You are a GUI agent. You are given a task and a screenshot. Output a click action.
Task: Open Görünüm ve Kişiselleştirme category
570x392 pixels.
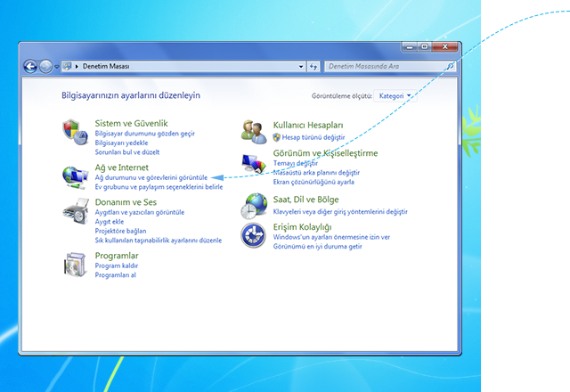pyautogui.click(x=325, y=153)
